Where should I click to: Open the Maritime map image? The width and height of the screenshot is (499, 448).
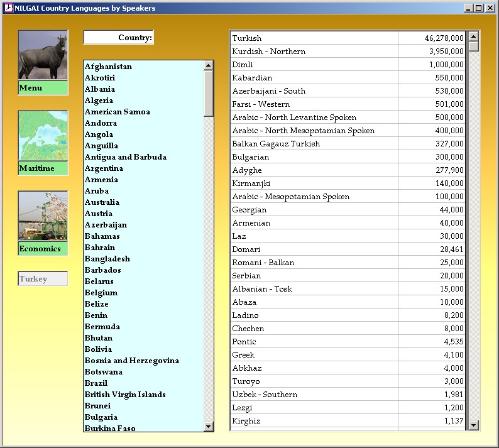[x=43, y=136]
